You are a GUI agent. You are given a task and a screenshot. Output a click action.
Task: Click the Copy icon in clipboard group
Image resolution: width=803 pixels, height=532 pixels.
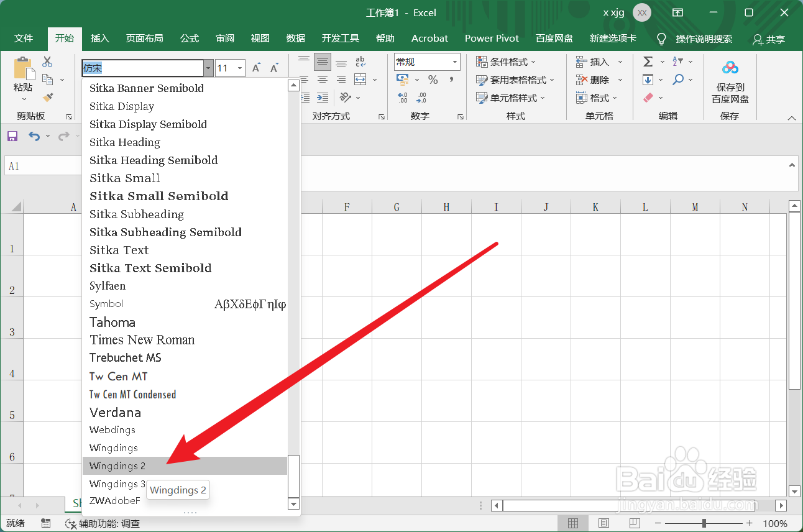click(47, 80)
